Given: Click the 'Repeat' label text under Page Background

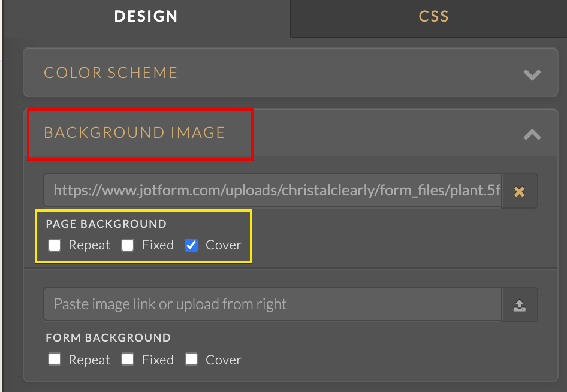Looking at the screenshot, I should [89, 245].
